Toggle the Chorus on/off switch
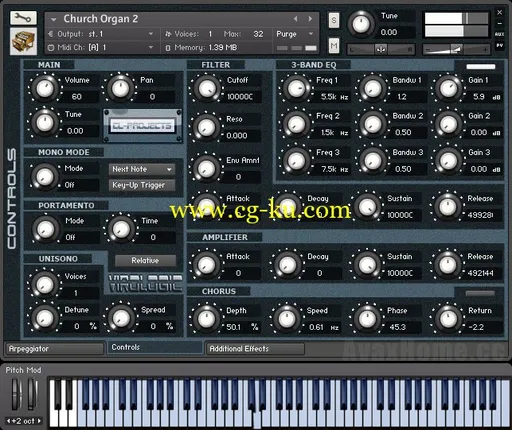This screenshot has width=512, height=430. 480,293
